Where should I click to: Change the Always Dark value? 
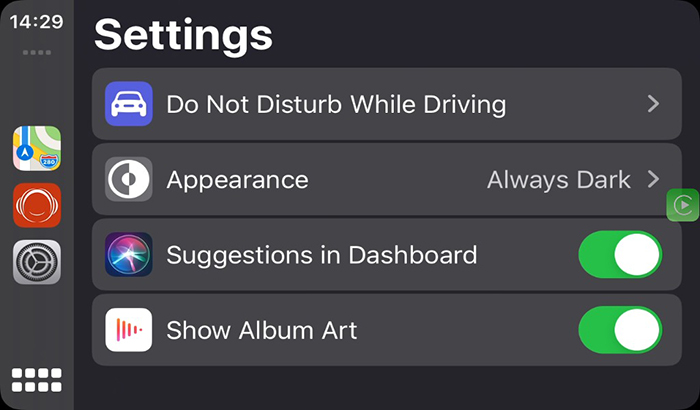[x=558, y=180]
